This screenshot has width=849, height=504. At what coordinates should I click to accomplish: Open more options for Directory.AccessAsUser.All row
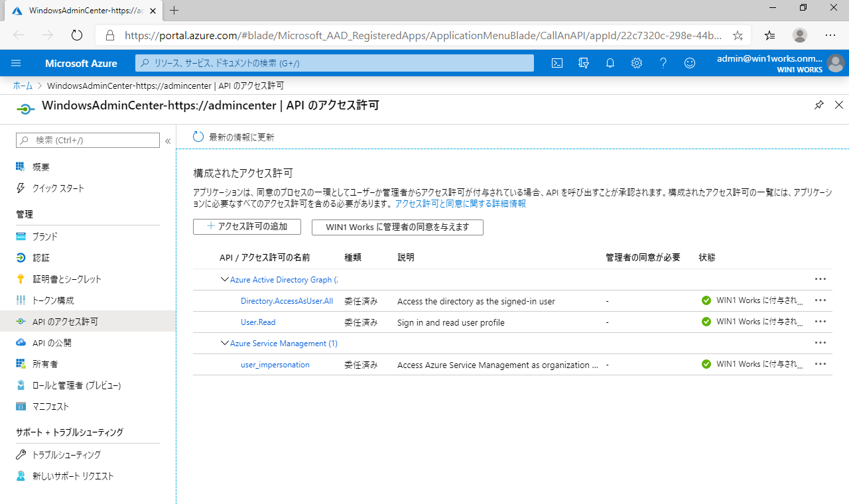[x=820, y=300]
